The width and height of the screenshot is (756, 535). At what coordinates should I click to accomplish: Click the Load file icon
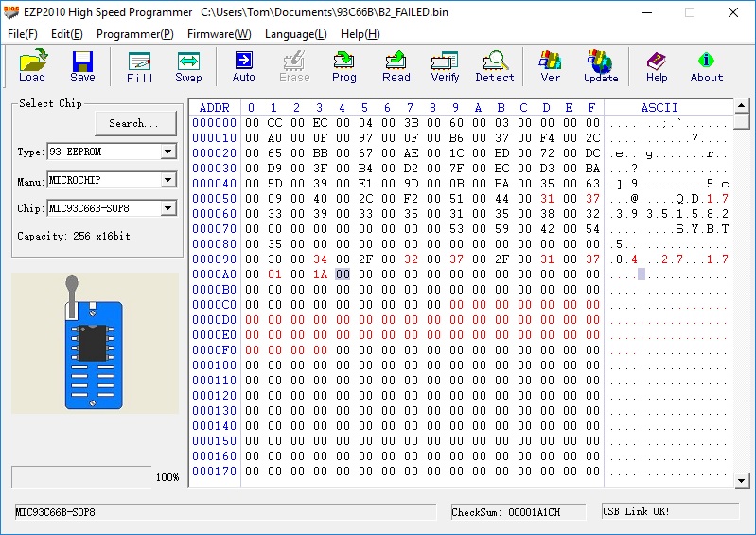pos(32,65)
